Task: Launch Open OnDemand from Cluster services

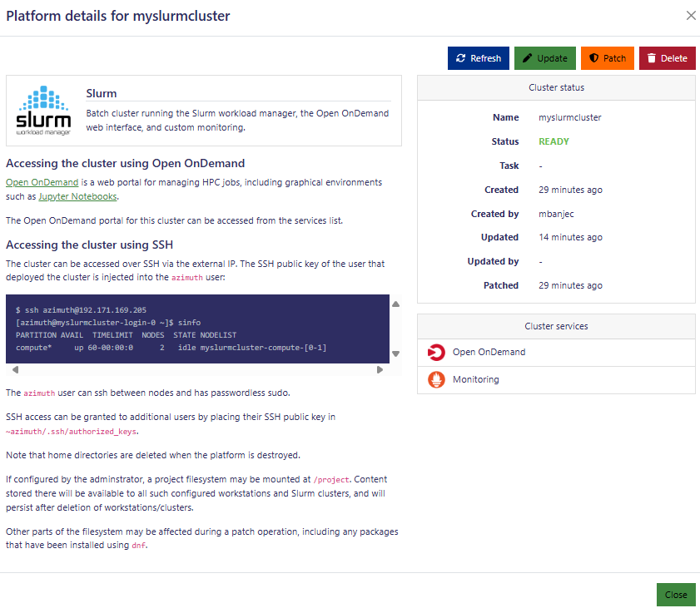Action: click(489, 352)
